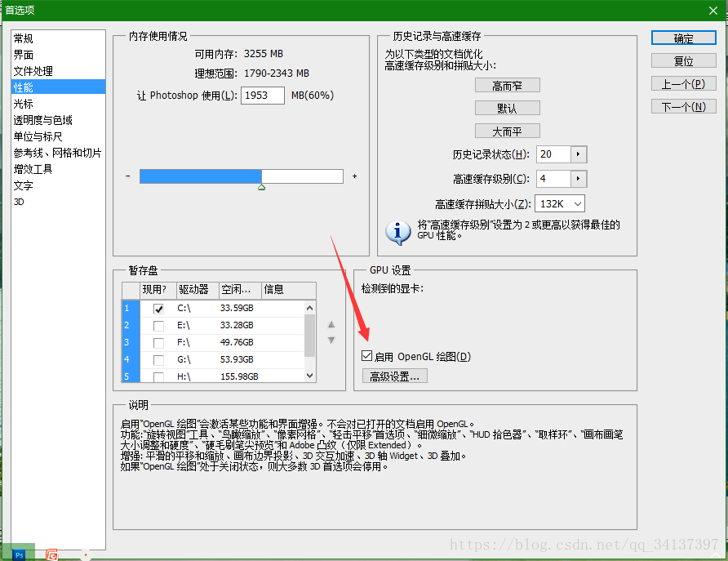
Task: Click the red taskbar icon beside Photoshop
Action: pos(52,554)
